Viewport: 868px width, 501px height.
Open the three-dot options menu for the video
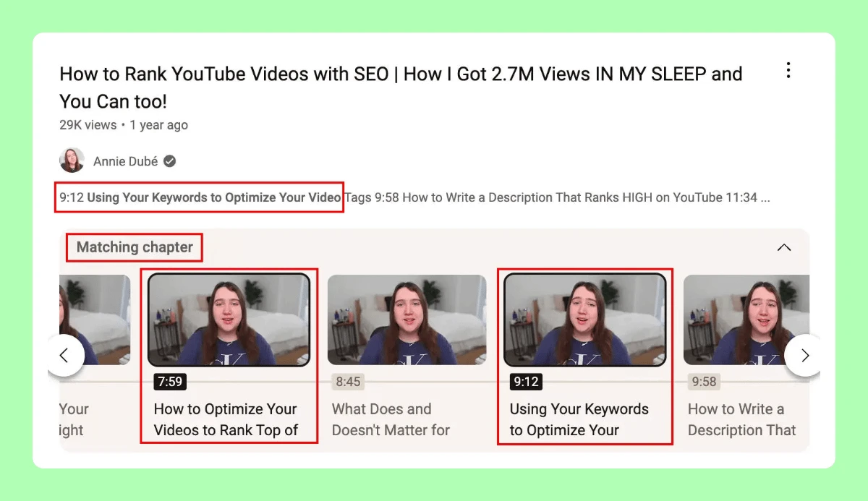pyautogui.click(x=788, y=70)
